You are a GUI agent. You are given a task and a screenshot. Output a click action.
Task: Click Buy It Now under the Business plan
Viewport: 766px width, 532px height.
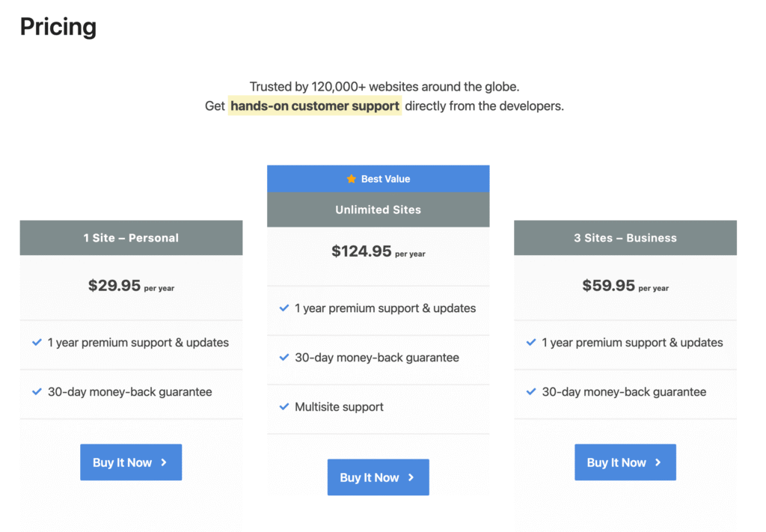tap(625, 462)
